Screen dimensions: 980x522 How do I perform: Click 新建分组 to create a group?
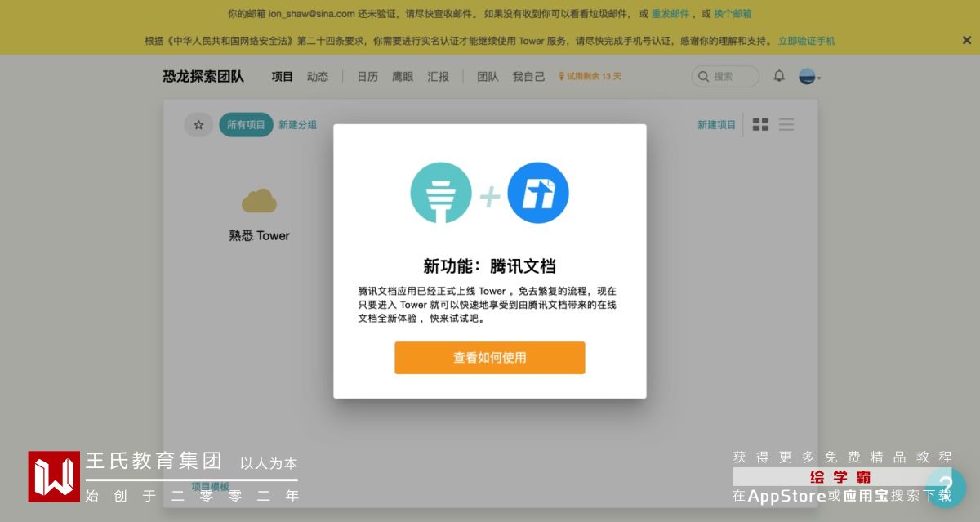pos(297,125)
